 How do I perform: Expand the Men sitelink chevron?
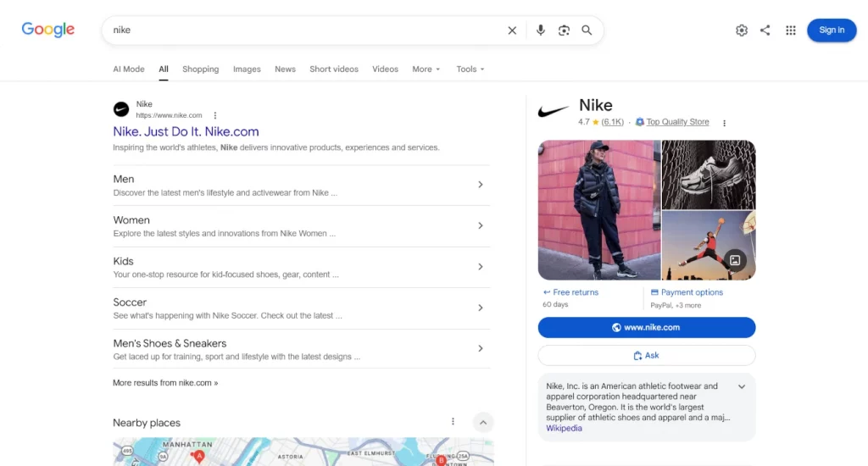[x=481, y=185]
